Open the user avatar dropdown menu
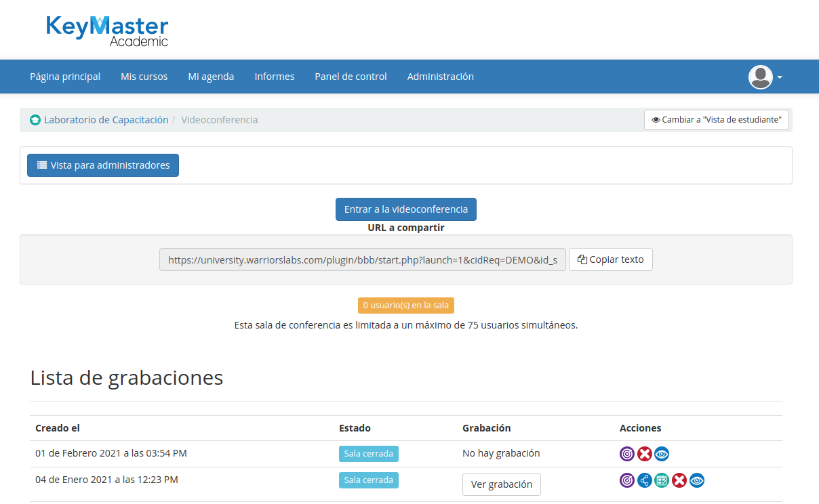This screenshot has height=504, width=819. pos(765,77)
